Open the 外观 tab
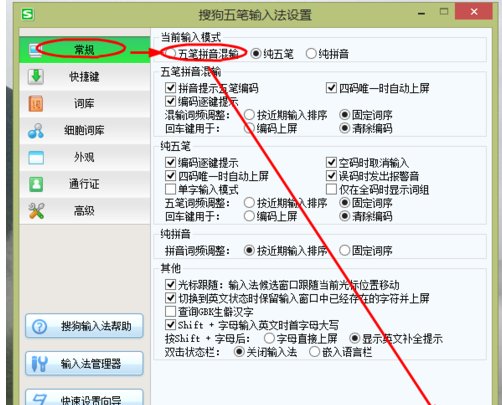 [85, 157]
